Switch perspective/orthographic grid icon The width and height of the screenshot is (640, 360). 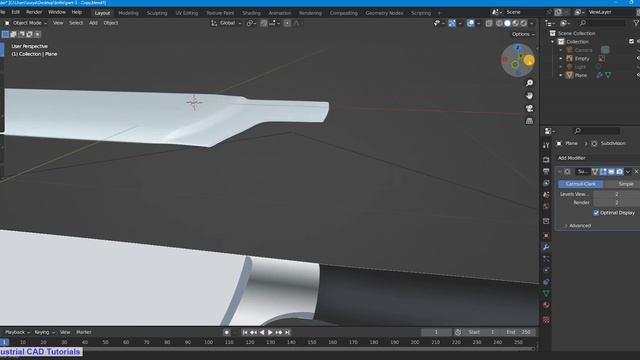pos(529,121)
